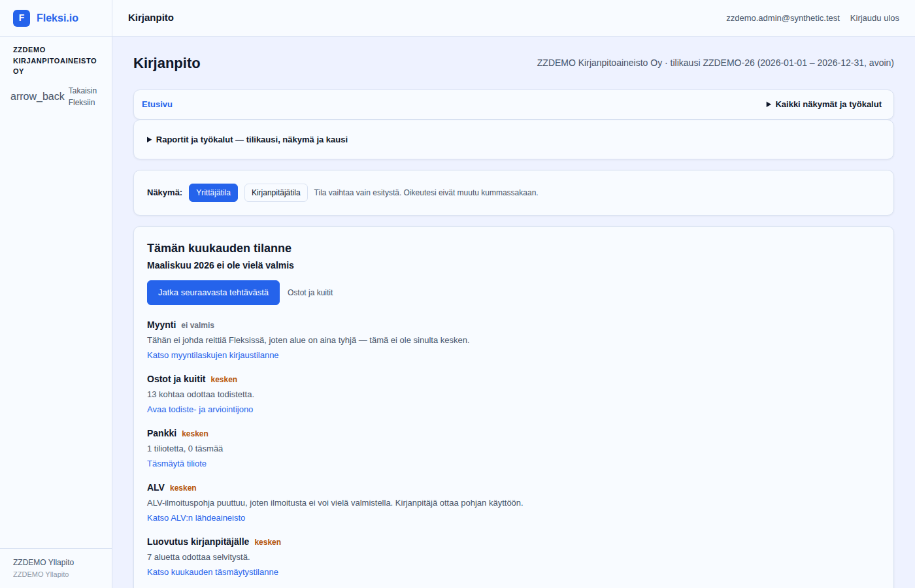Open Katso myyntilaskujen kirjaustilanne link

pyautogui.click(x=213, y=355)
